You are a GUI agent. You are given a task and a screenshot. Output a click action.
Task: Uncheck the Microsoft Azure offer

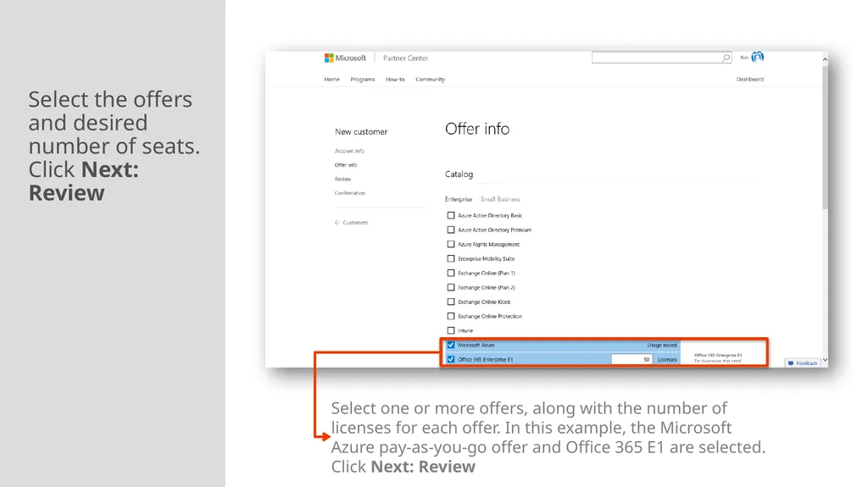tap(451, 345)
